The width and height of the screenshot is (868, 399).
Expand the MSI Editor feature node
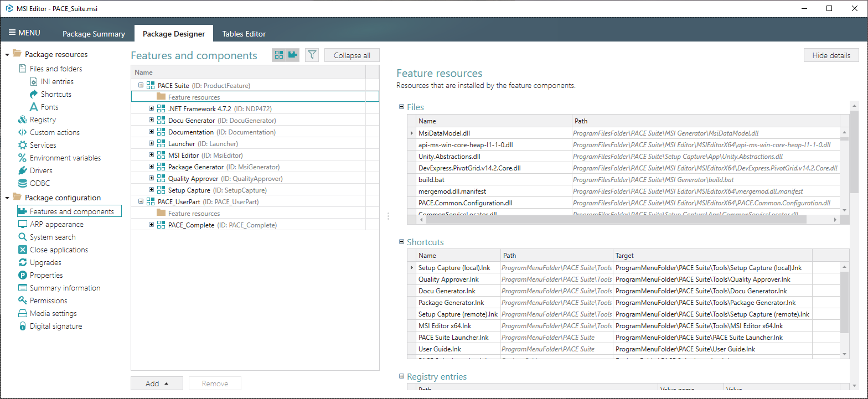(151, 155)
